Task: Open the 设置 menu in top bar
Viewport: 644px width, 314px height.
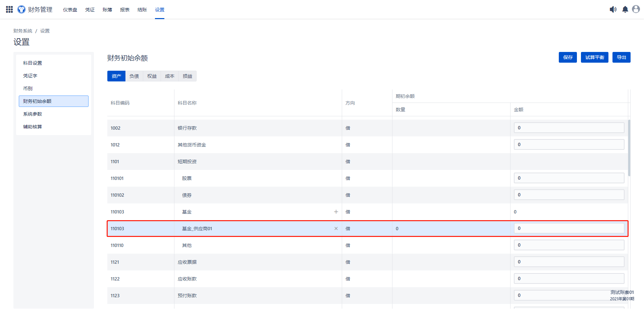Action: [160, 10]
